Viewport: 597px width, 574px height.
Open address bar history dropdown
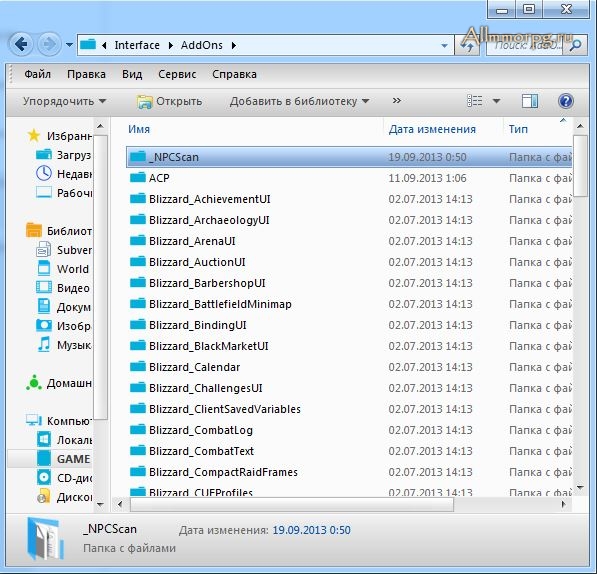click(444, 46)
